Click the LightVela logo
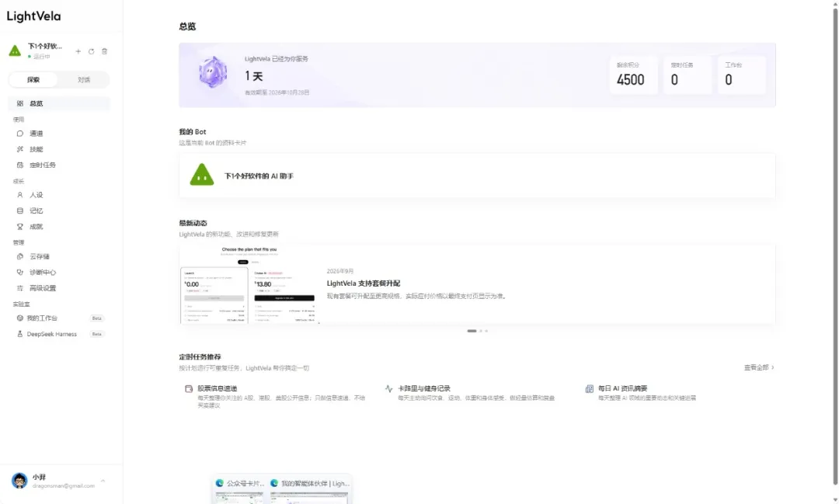Screen dimensions: 839x504 33,16
